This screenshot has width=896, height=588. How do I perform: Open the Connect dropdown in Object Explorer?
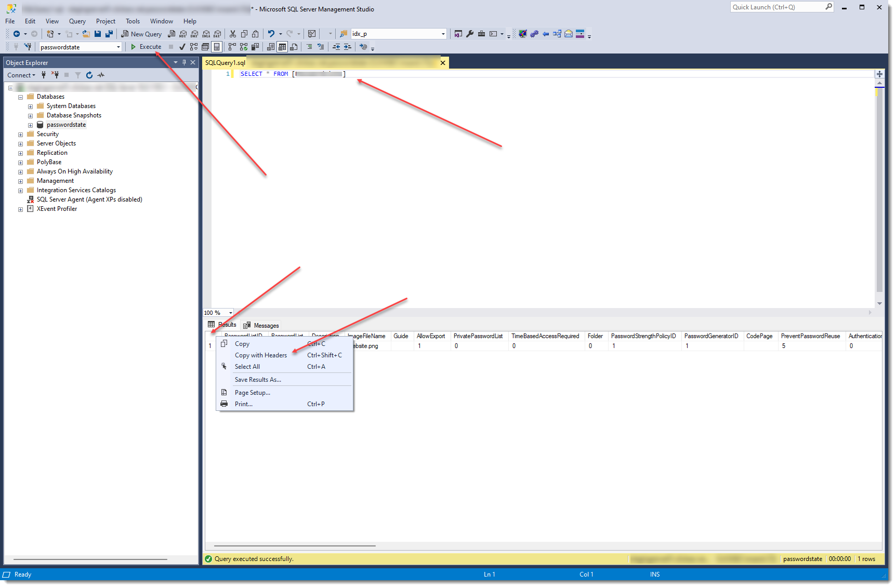tap(21, 75)
